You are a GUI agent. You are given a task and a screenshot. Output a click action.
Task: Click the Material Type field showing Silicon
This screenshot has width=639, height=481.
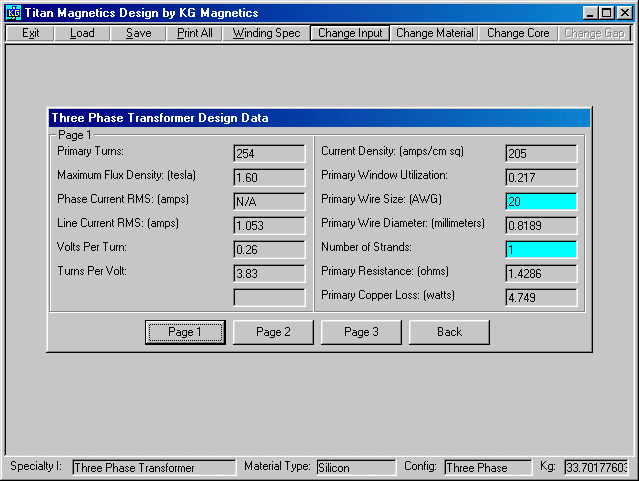[356, 468]
